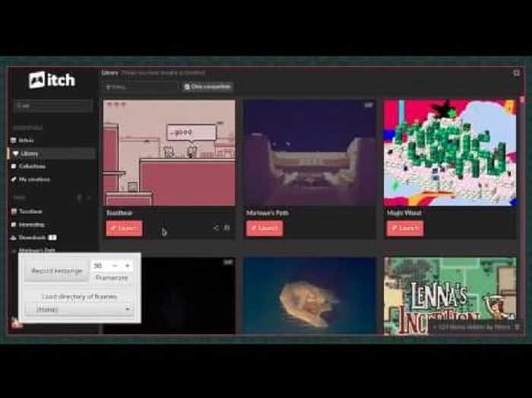Click the Magic Wand title text

[404, 213]
